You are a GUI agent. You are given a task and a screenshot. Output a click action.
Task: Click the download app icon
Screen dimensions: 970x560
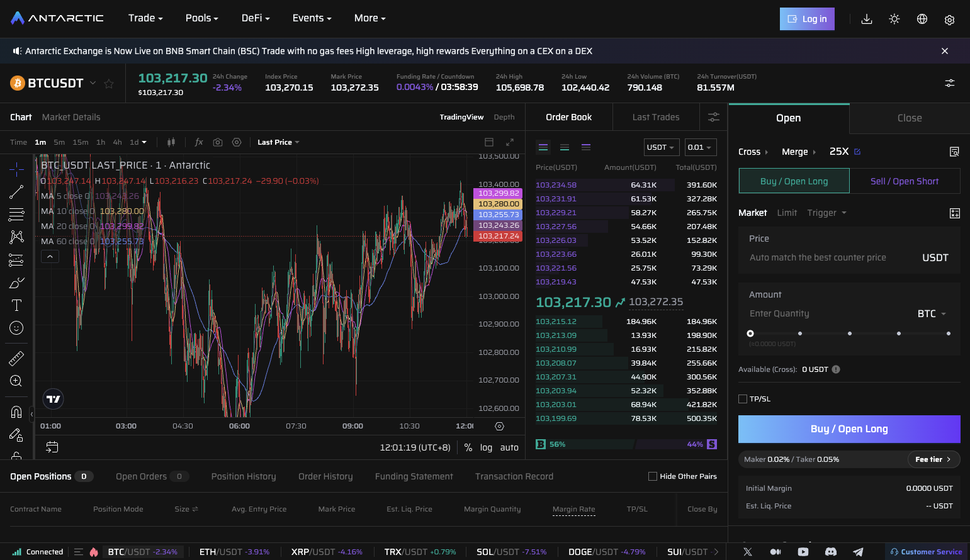point(867,19)
